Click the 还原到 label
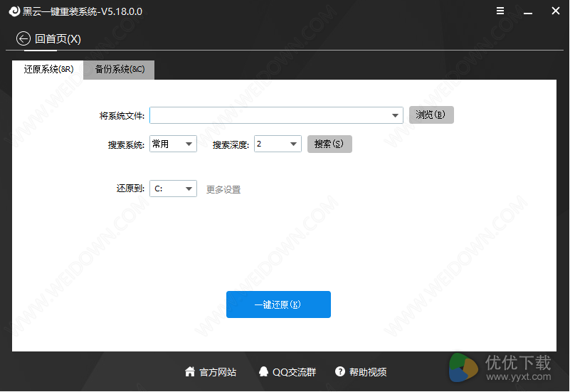The height and width of the screenshot is (392, 570). [x=130, y=189]
